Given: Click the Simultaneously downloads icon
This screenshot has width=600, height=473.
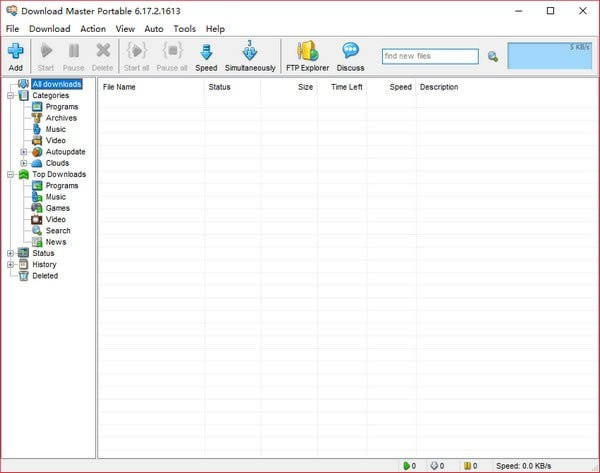Looking at the screenshot, I should (x=250, y=55).
